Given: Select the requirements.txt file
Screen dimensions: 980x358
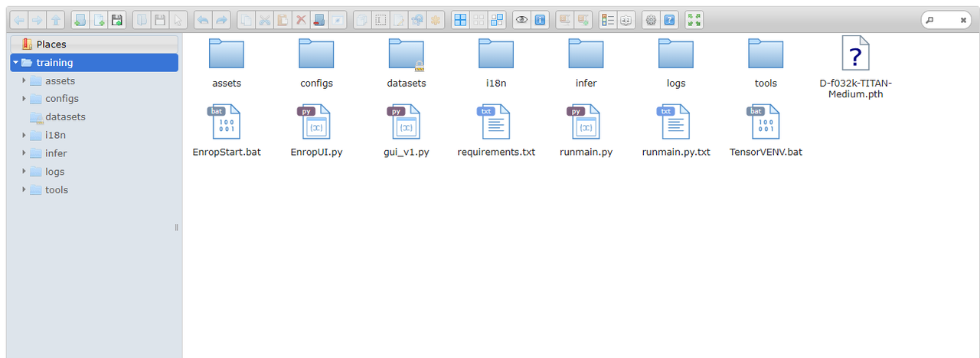Looking at the screenshot, I should (x=496, y=130).
